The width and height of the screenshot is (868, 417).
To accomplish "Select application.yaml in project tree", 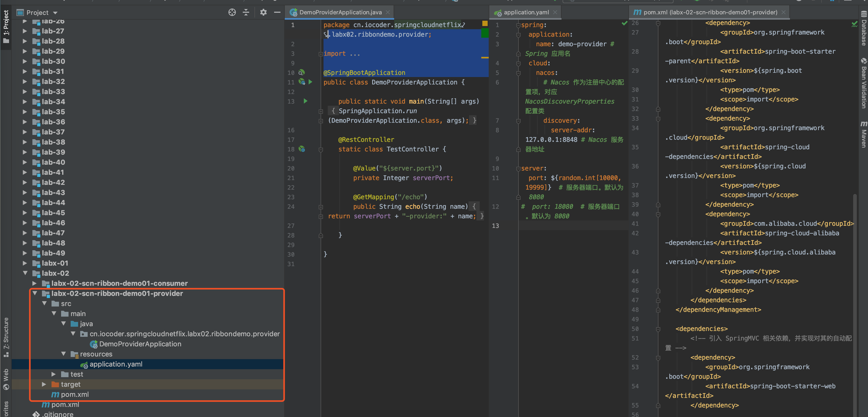I will point(116,364).
